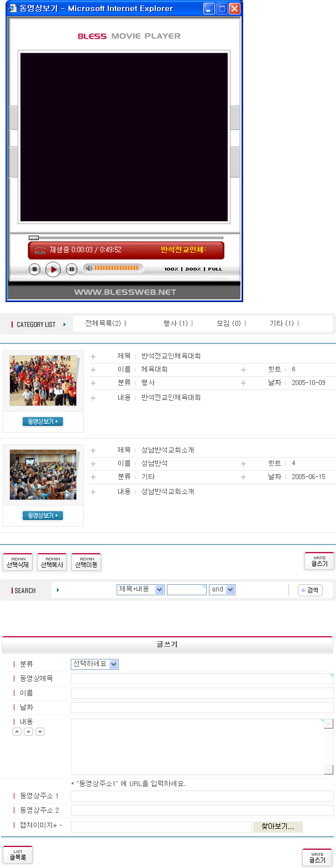
Task: Click the video seek progress bar
Action: pos(126,238)
